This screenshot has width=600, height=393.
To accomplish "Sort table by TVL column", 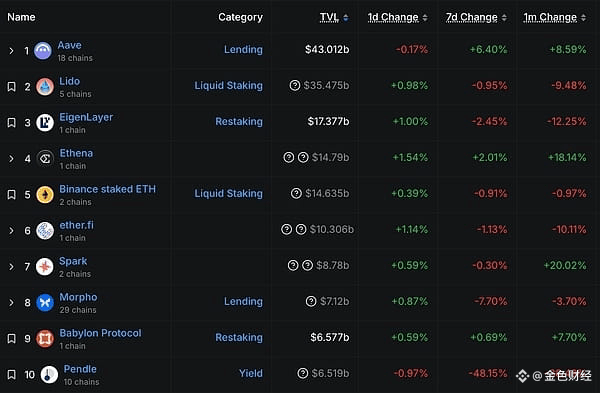I will (x=334, y=17).
